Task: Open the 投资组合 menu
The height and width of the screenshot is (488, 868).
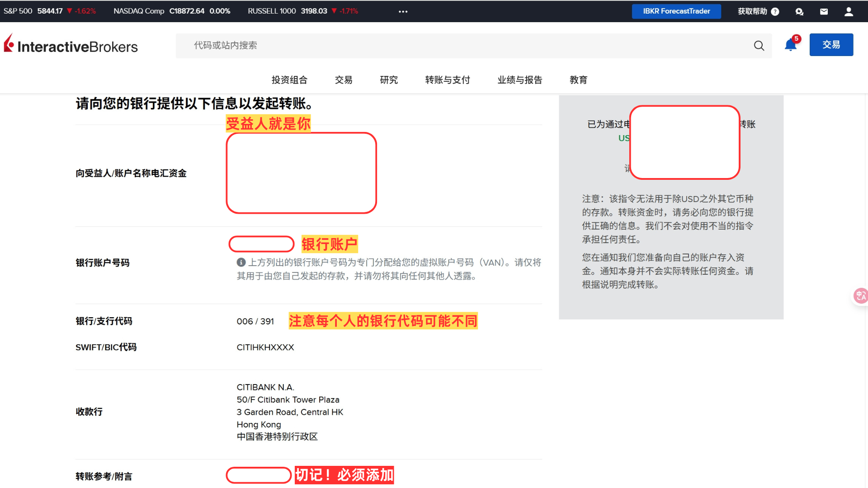Action: tap(289, 80)
